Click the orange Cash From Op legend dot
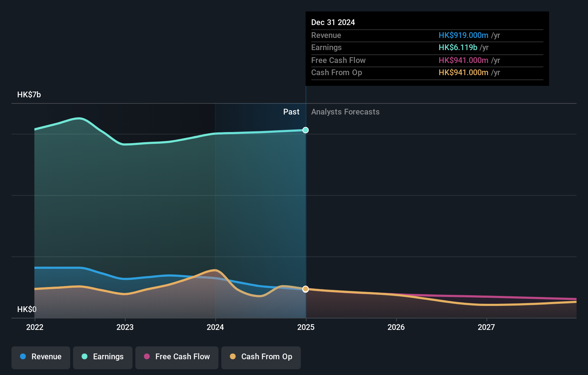Screen dimensions: 588x375 [233, 356]
